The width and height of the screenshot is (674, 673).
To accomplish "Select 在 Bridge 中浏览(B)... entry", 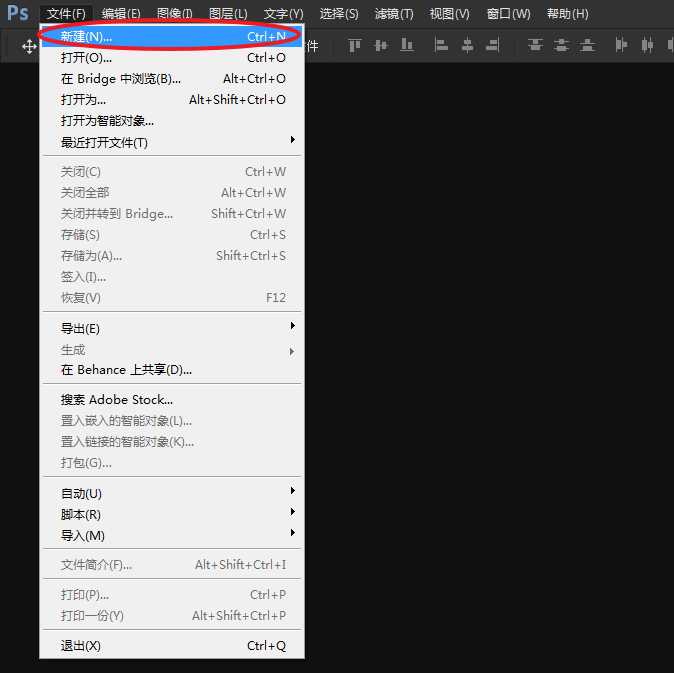I will click(x=121, y=78).
